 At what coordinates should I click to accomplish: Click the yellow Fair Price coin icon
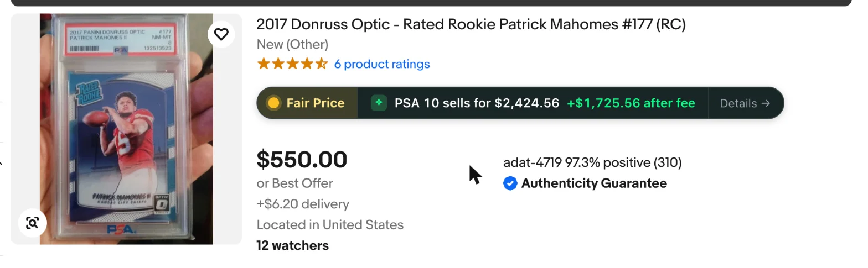(x=273, y=103)
